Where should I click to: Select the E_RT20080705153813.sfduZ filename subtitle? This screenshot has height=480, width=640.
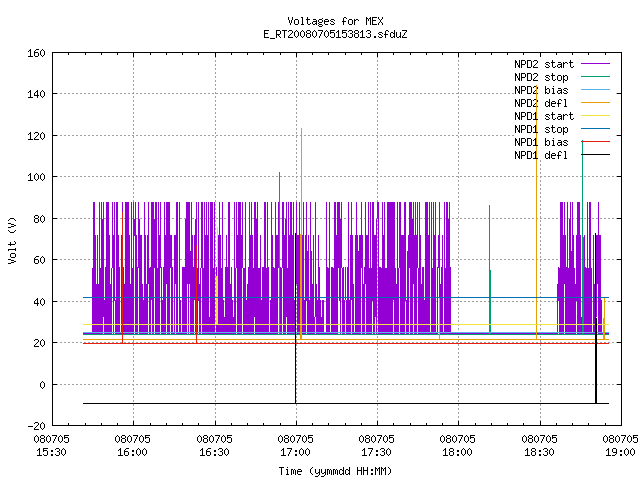336,34
